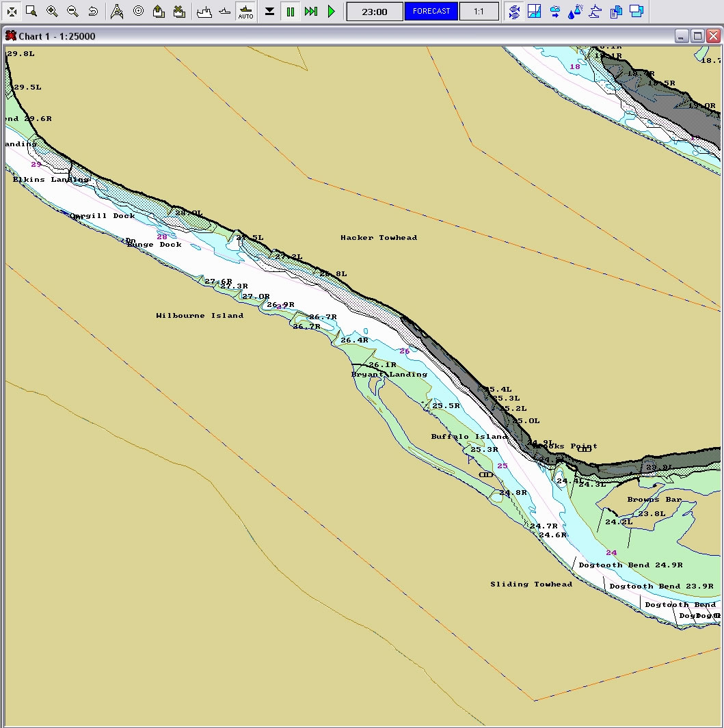Click the 24.7R bank marker

[544, 526]
